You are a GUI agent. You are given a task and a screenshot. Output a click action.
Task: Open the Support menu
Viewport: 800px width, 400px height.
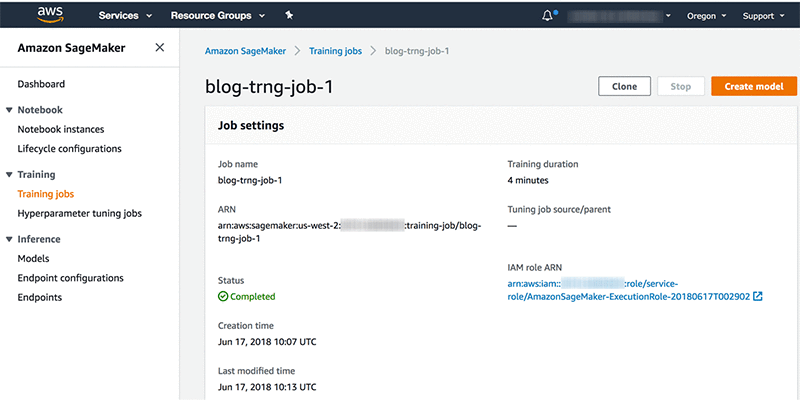(763, 16)
